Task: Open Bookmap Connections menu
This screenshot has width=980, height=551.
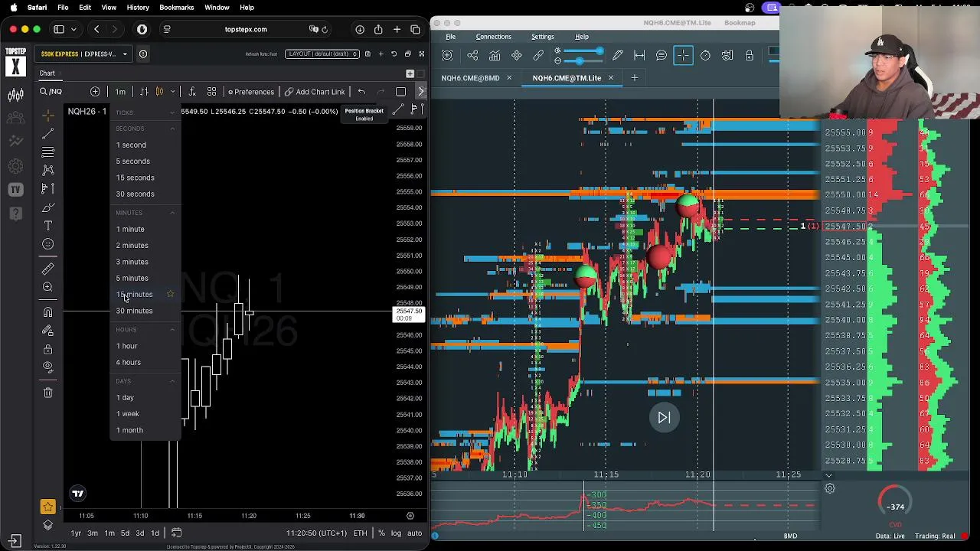Action: point(493,37)
